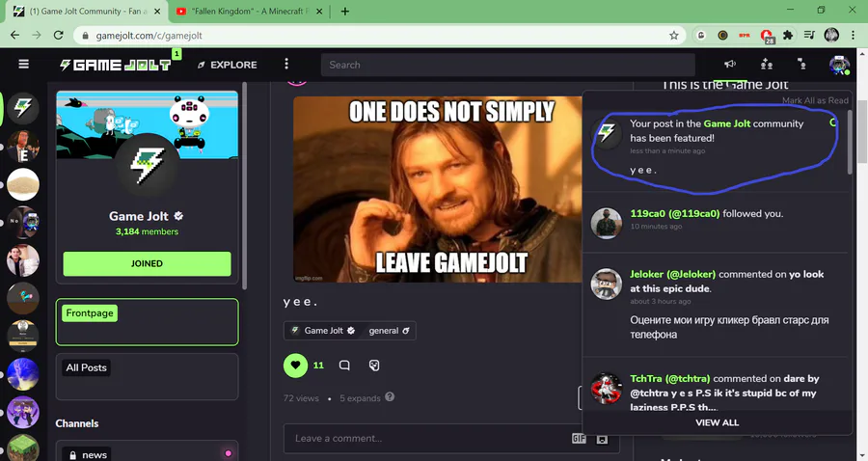Open the 119ca0 followed you notification
Viewport: 868px width, 461px height.
point(716,223)
